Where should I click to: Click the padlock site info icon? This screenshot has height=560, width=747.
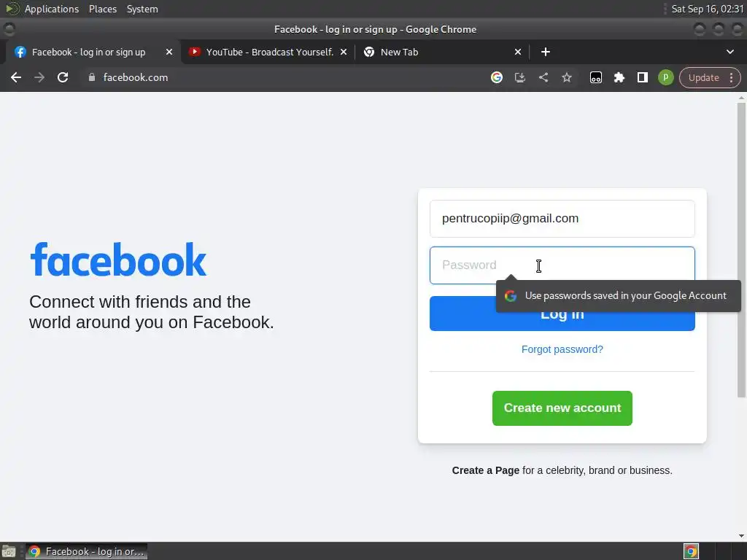[x=92, y=77]
